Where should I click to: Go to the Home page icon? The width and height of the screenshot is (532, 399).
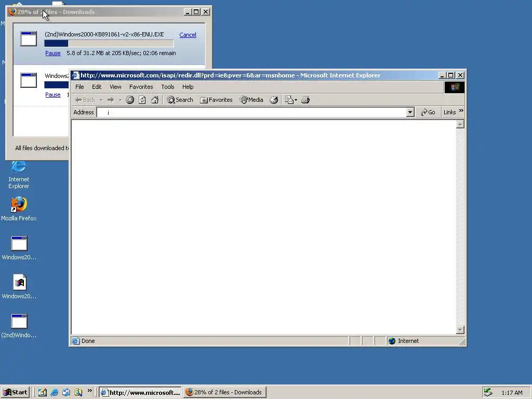[155, 100]
